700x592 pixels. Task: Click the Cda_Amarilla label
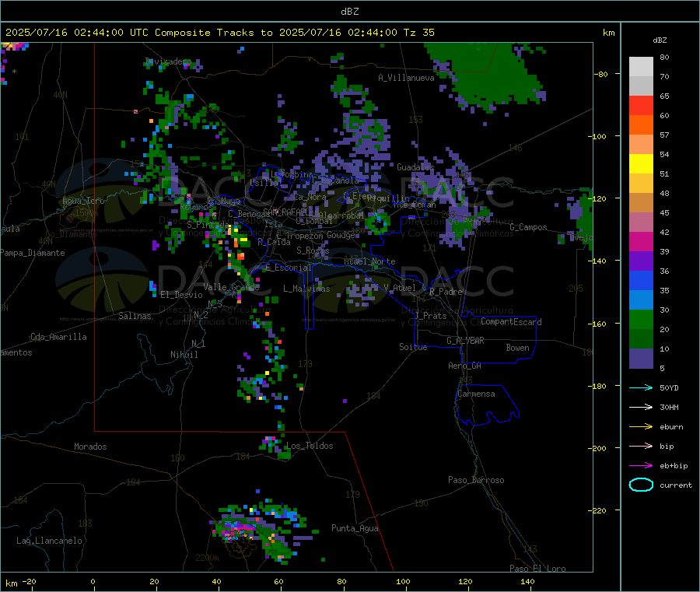[58, 337]
